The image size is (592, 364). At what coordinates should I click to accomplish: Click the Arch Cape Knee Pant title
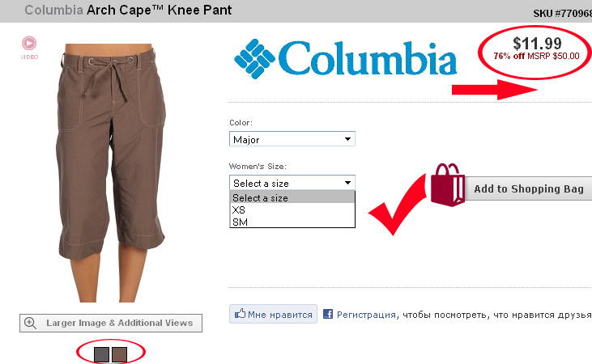159,11
